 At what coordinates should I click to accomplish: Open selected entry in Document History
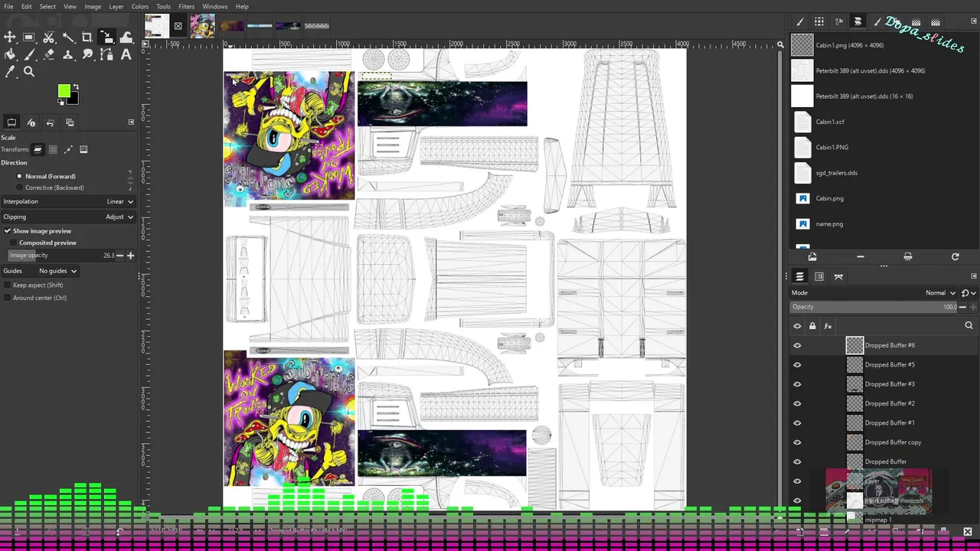(812, 257)
